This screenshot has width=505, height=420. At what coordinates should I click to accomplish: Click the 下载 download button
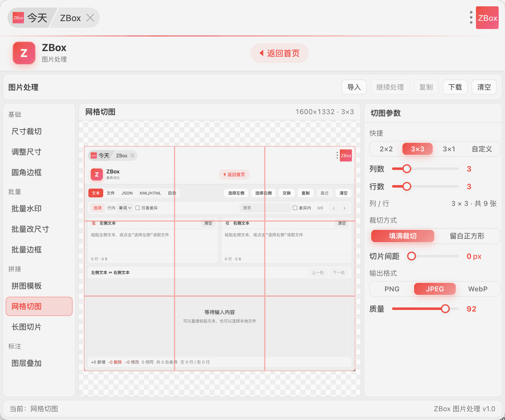click(x=455, y=87)
